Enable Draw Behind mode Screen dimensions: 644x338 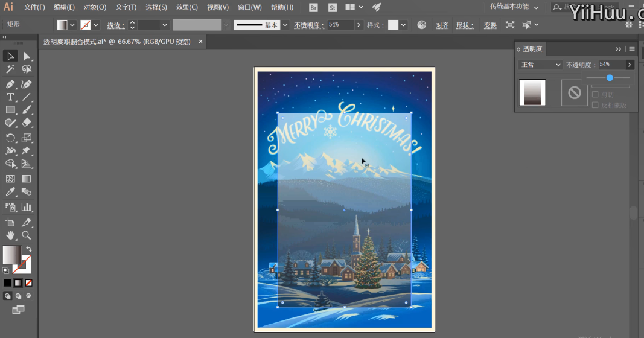click(18, 296)
